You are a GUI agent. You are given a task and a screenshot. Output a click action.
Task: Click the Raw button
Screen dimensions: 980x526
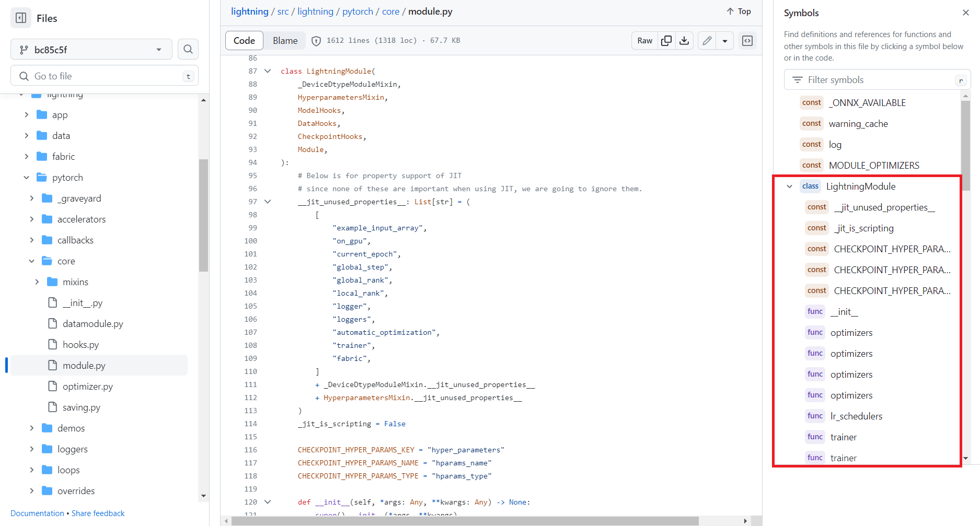click(x=644, y=40)
